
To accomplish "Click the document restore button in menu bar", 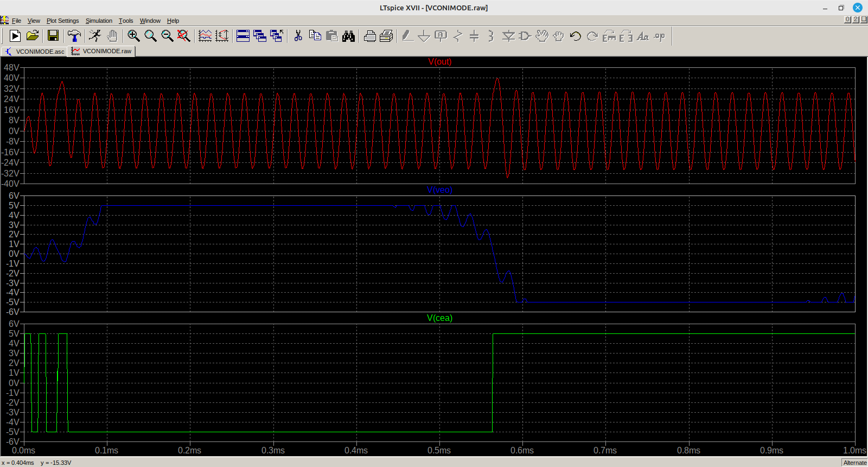I will click(856, 20).
